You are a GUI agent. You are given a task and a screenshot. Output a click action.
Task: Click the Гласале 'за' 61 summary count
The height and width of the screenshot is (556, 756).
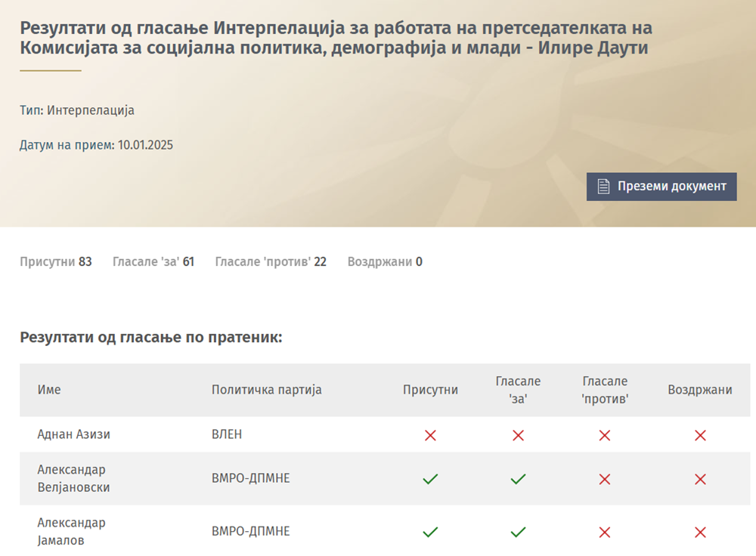153,262
